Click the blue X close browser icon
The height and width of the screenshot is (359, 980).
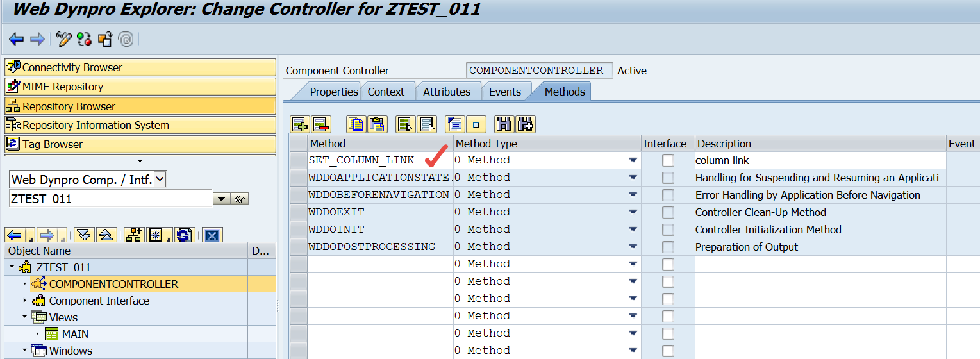pos(212,235)
